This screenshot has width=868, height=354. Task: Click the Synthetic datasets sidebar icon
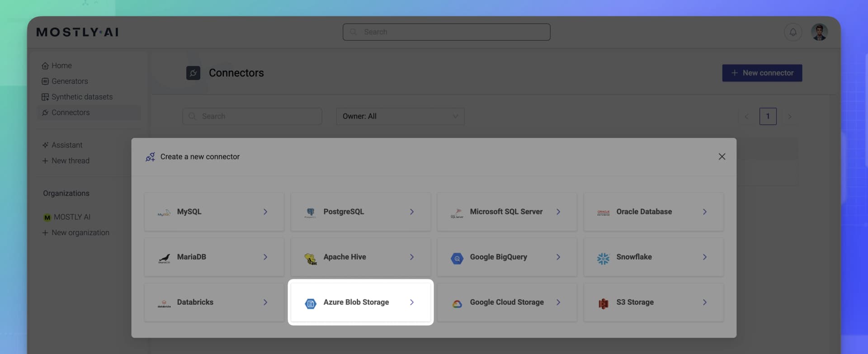point(45,97)
